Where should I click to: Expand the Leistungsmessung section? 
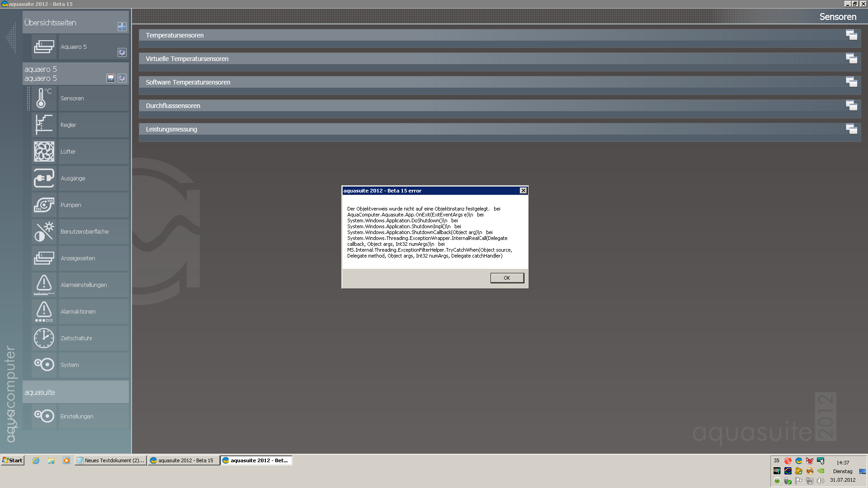click(851, 129)
